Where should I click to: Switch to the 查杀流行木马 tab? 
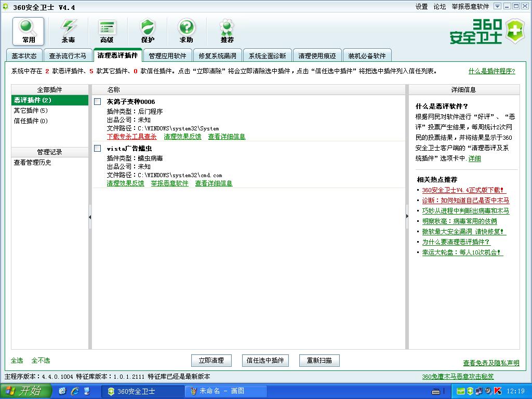(68, 56)
